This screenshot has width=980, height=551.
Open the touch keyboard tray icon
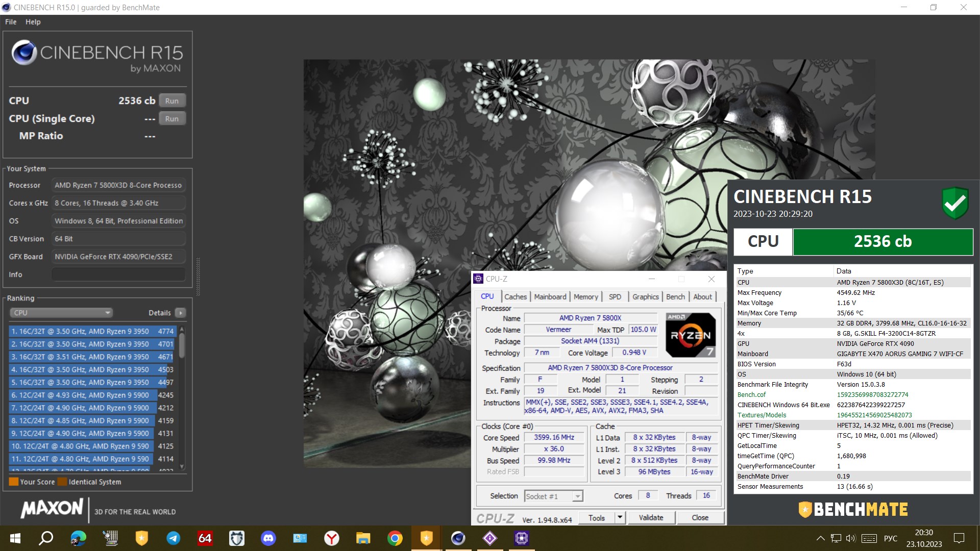(869, 538)
